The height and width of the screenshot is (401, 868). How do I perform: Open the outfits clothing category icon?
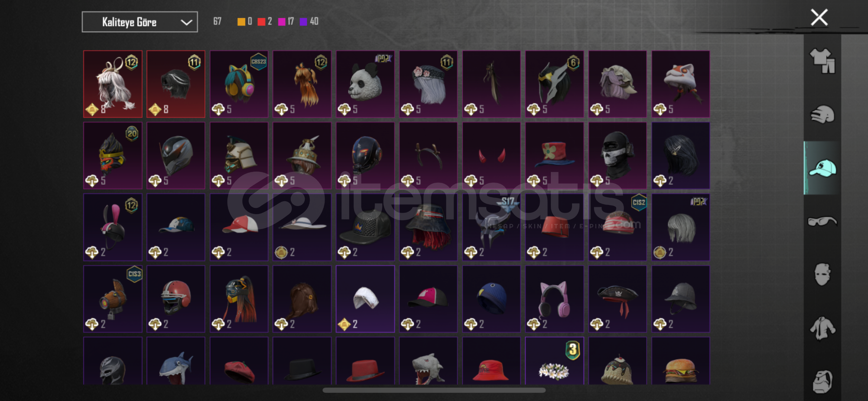click(x=822, y=61)
